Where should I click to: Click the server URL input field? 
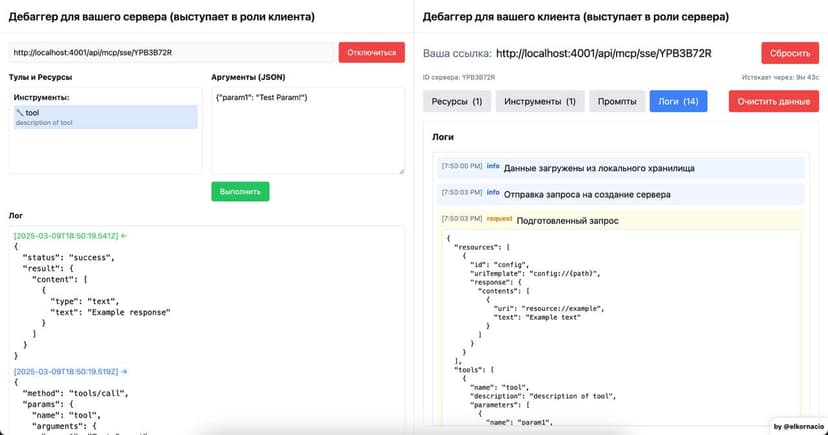pyautogui.click(x=172, y=53)
